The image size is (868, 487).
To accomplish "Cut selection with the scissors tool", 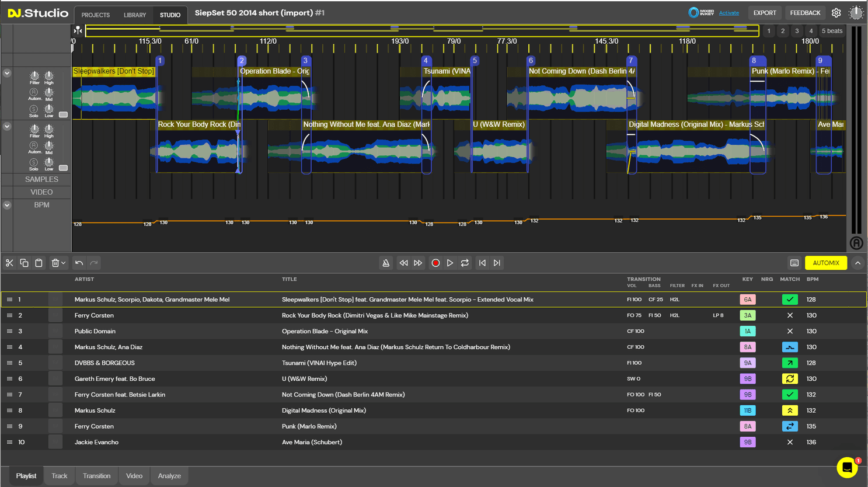I will coord(9,263).
